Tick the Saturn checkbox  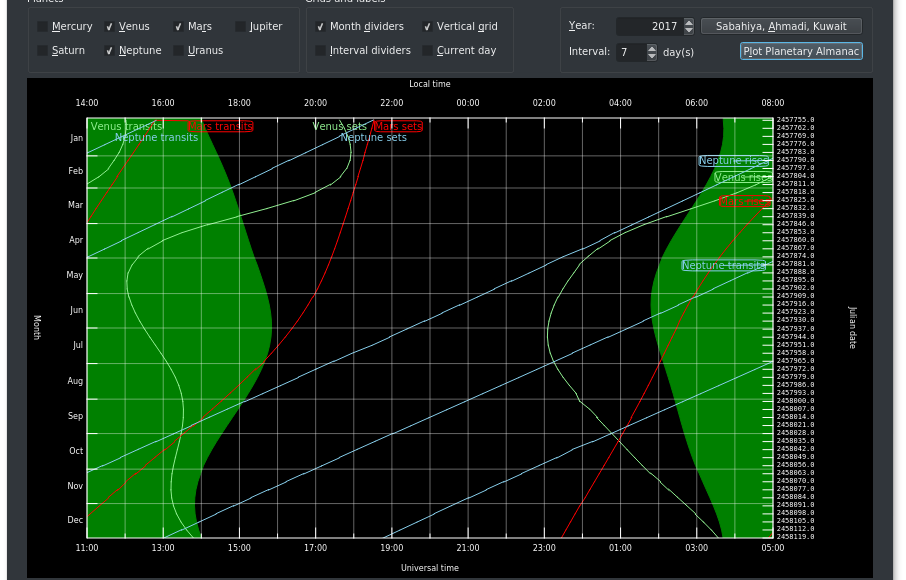pyautogui.click(x=43, y=51)
